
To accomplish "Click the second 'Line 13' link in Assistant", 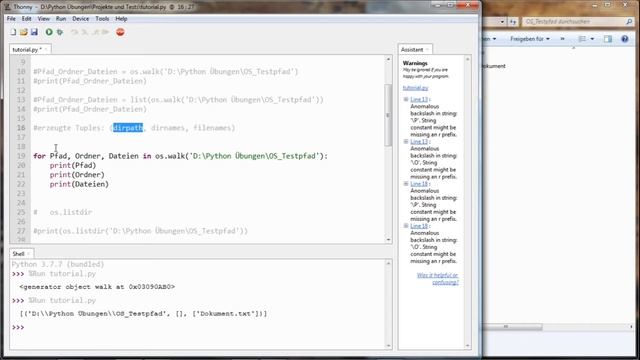I will pyautogui.click(x=419, y=141).
